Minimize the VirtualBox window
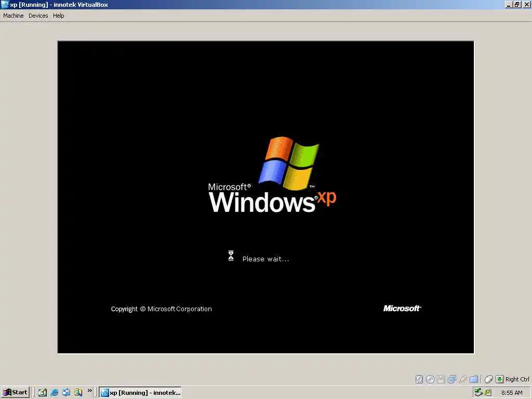Viewport: 532px width, 399px height. 508,5
